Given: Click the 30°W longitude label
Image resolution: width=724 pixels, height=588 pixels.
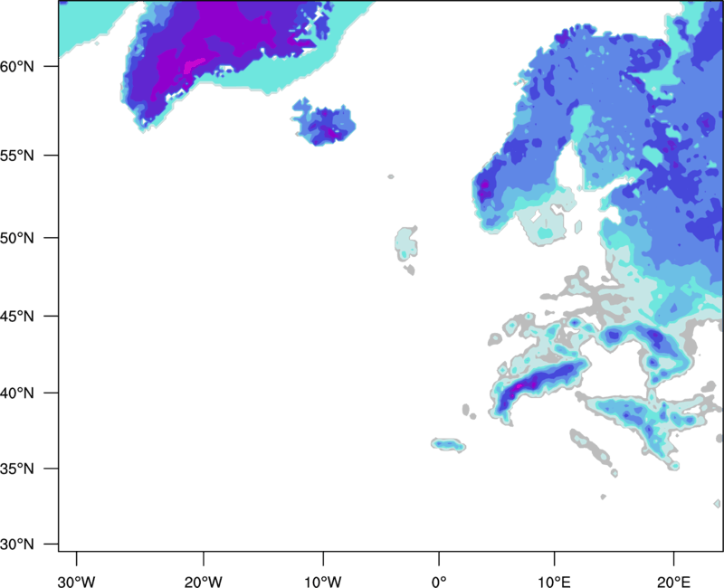Looking at the screenshot, I should click(x=76, y=582).
